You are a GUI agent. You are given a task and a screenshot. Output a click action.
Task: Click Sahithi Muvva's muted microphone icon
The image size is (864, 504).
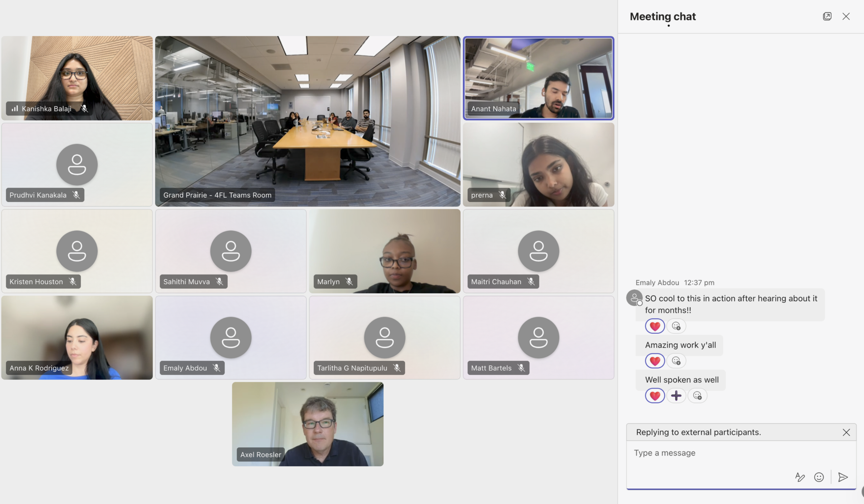click(x=219, y=281)
